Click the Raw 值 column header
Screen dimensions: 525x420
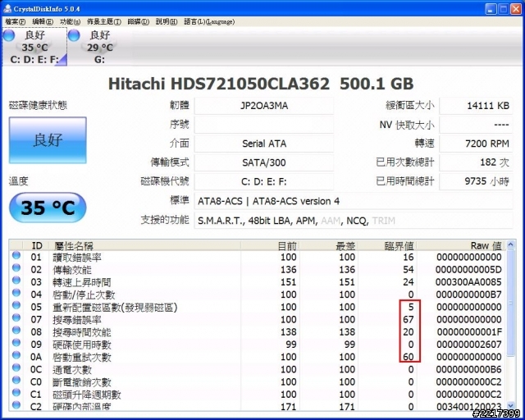pyautogui.click(x=461, y=245)
